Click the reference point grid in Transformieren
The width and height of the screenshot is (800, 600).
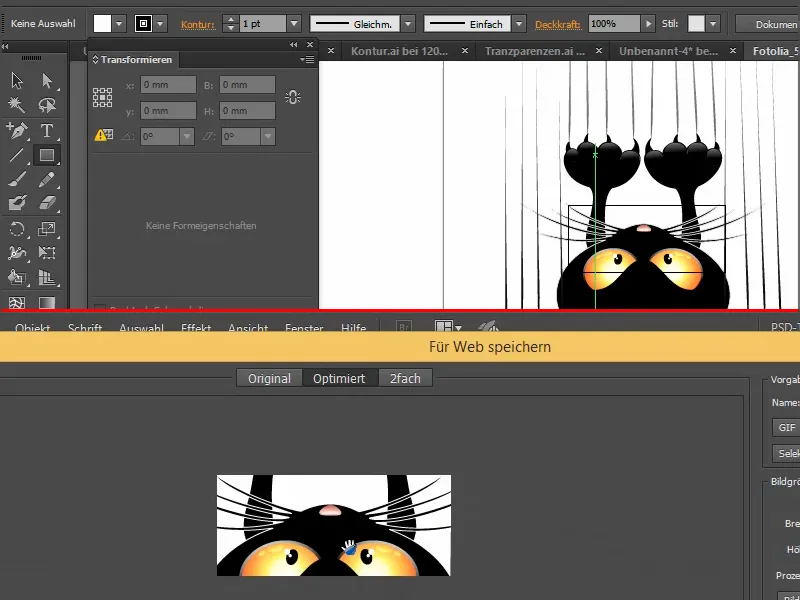[x=103, y=97]
